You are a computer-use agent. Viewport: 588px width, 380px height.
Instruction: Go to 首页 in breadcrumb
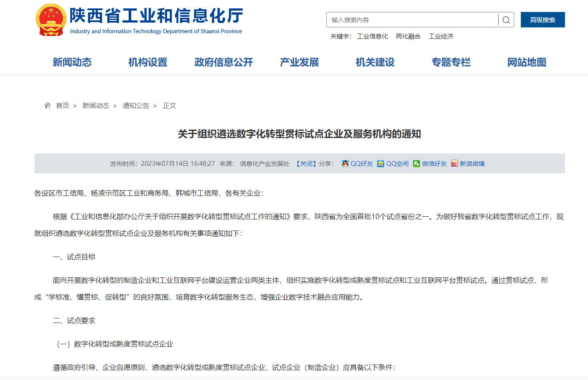coord(62,105)
